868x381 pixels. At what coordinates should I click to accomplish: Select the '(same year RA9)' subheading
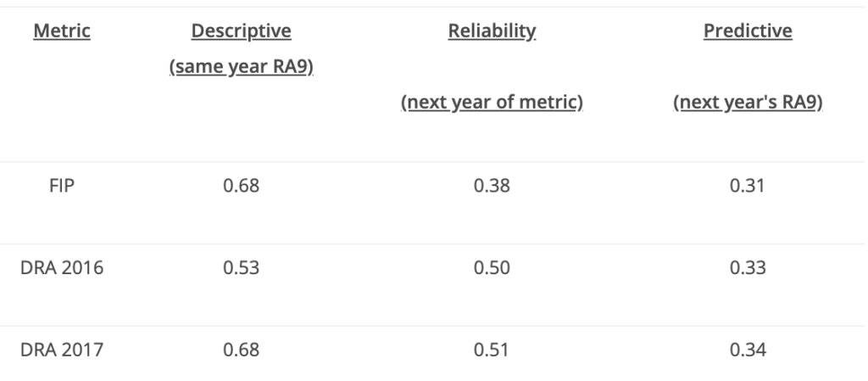[x=241, y=66]
